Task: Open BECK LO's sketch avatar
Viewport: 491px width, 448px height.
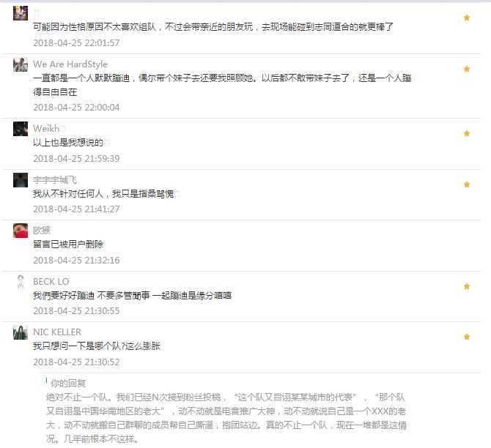Action: coord(21,282)
